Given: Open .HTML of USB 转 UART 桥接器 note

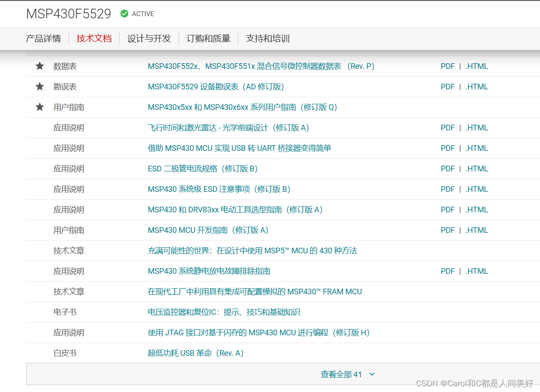Looking at the screenshot, I should pyautogui.click(x=477, y=148).
